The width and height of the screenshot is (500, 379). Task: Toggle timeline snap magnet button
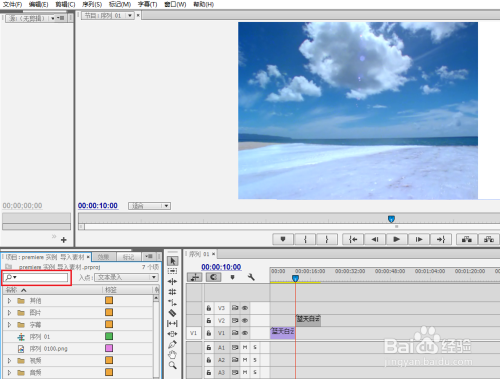point(213,277)
